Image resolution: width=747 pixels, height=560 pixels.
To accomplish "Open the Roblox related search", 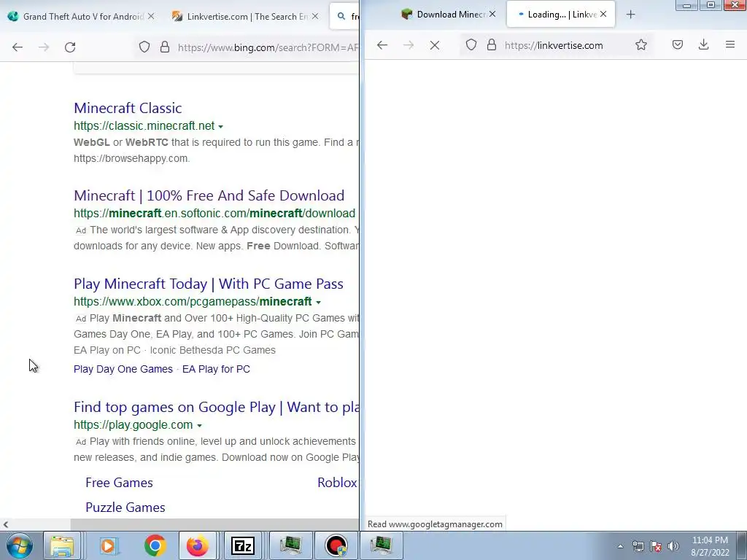I will [337, 483].
